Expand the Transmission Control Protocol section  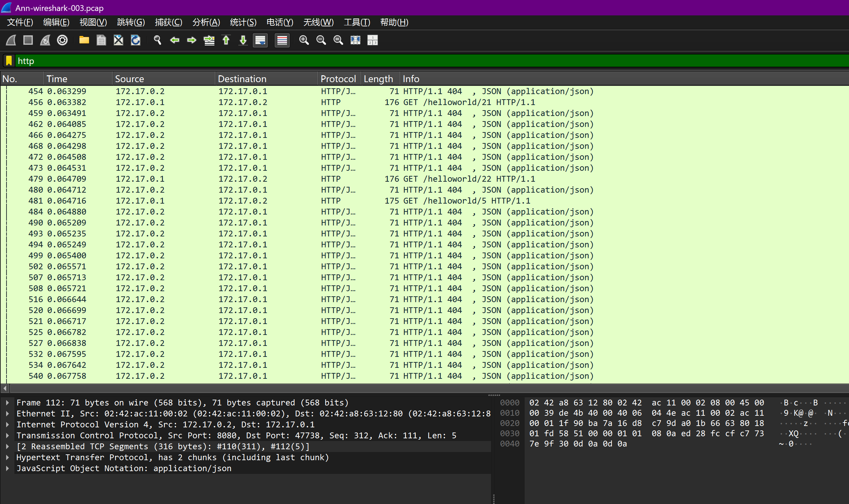pyautogui.click(x=7, y=436)
